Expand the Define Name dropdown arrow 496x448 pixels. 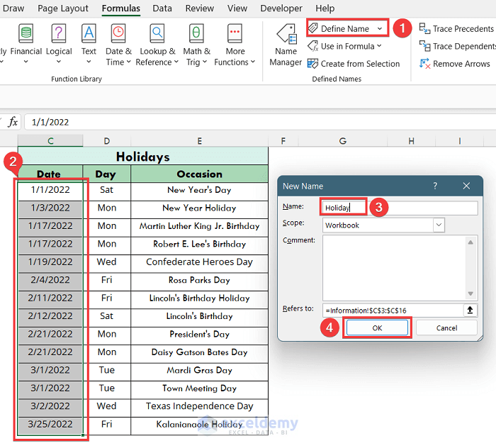point(380,29)
